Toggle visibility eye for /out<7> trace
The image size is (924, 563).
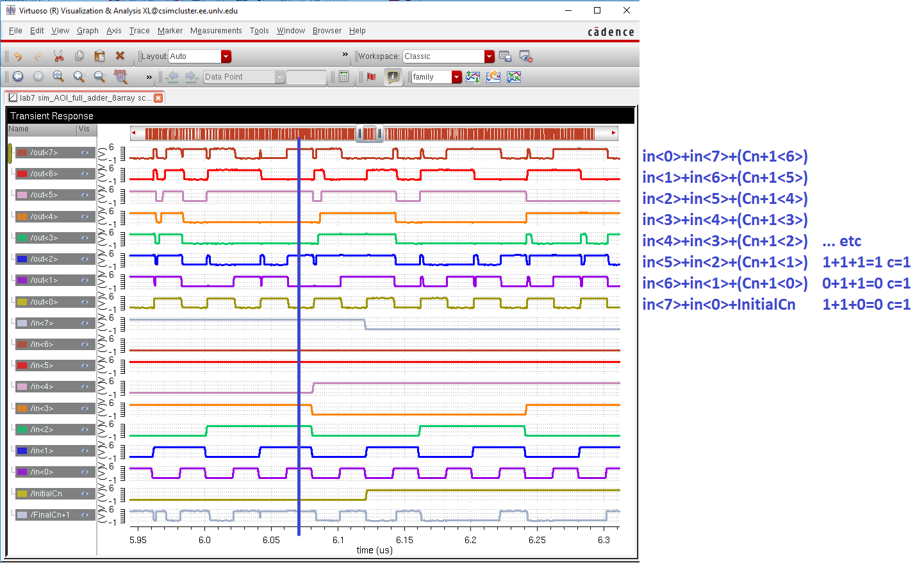tap(85, 153)
